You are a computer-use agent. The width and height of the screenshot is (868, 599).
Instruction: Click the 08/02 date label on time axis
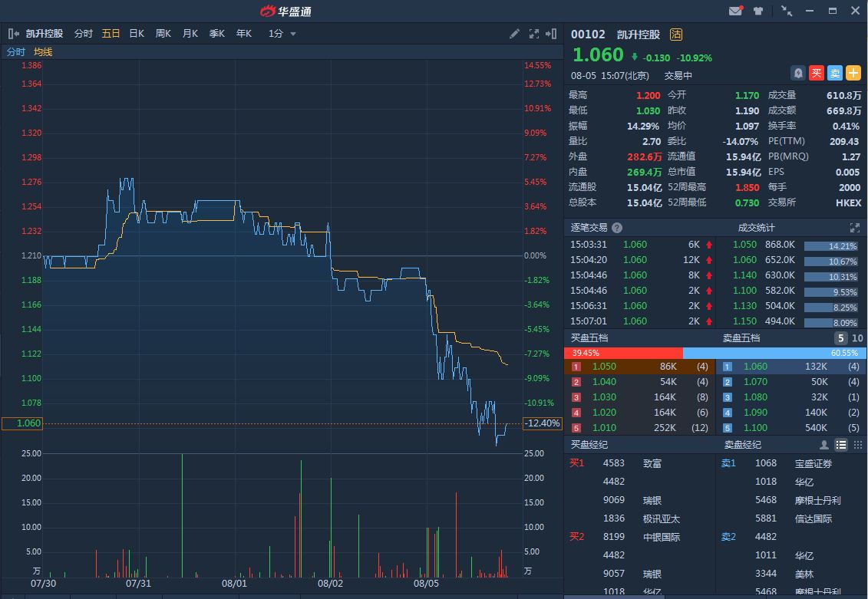tap(330, 584)
